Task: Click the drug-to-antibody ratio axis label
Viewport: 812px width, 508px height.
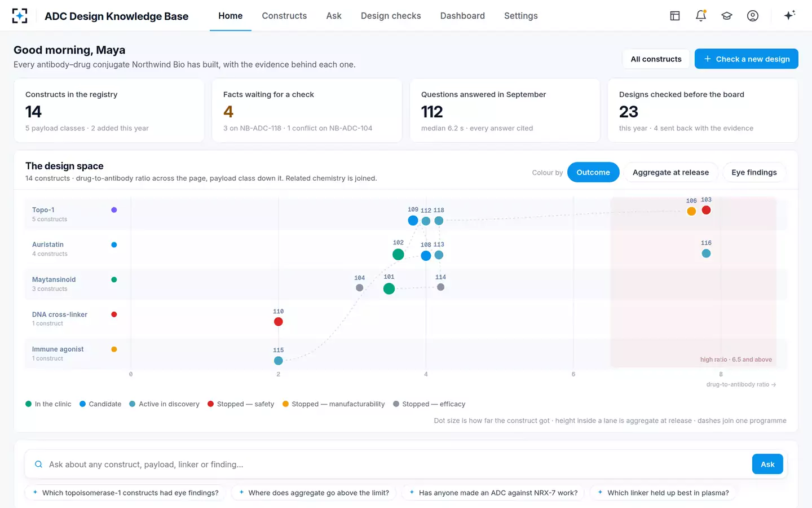Action: [x=741, y=384]
